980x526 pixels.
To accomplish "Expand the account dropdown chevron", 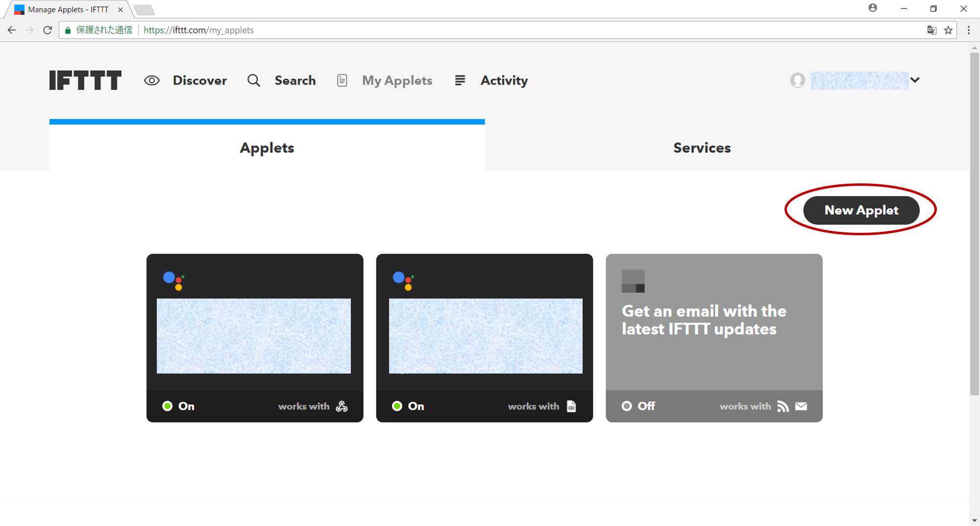I will (x=915, y=80).
